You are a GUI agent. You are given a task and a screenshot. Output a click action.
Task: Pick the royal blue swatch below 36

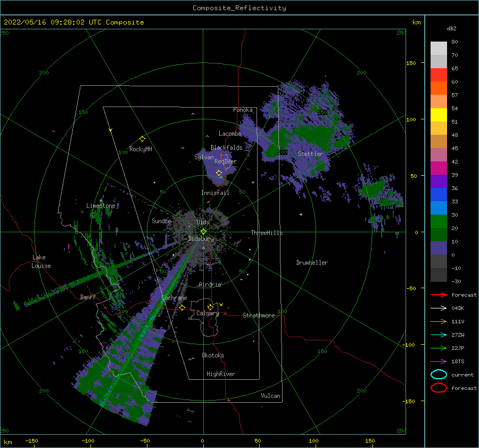coord(439,195)
